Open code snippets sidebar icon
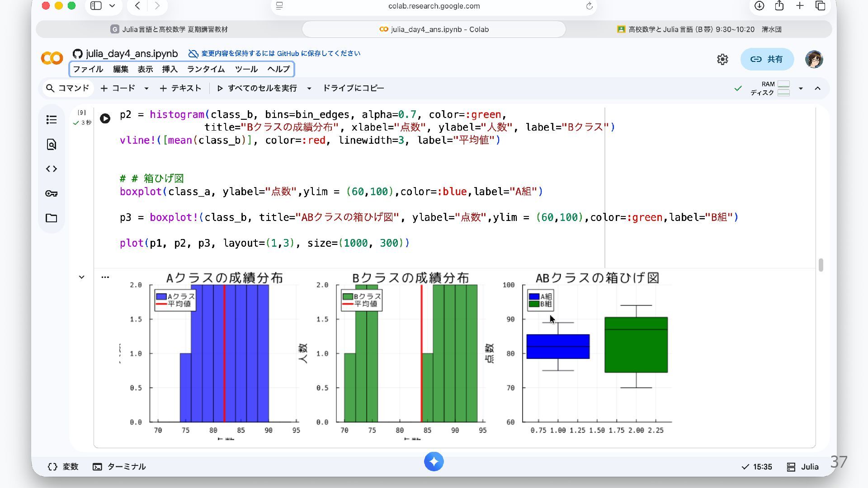Screen dimensions: 868x488 [52, 169]
